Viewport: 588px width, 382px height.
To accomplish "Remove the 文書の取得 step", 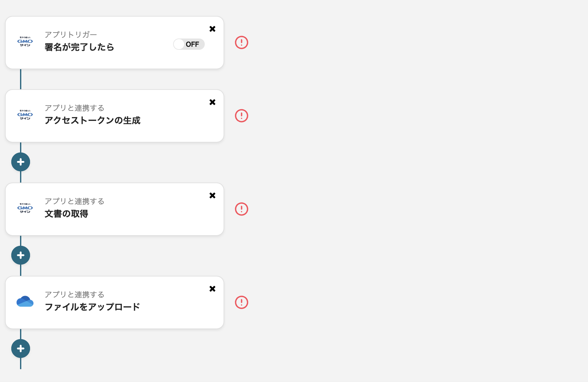I will tap(212, 195).
